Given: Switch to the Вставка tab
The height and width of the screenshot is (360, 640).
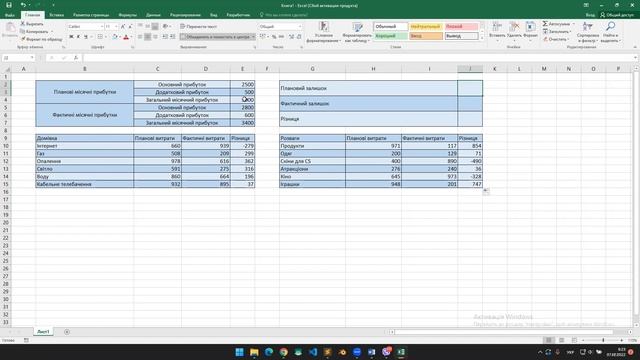Looking at the screenshot, I should 56,15.
